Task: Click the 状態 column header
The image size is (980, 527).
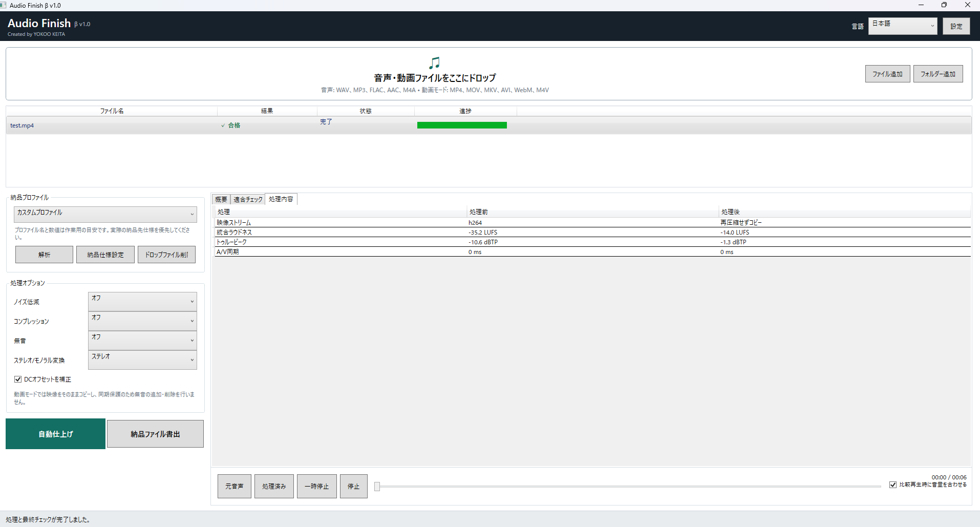Action: (366, 111)
